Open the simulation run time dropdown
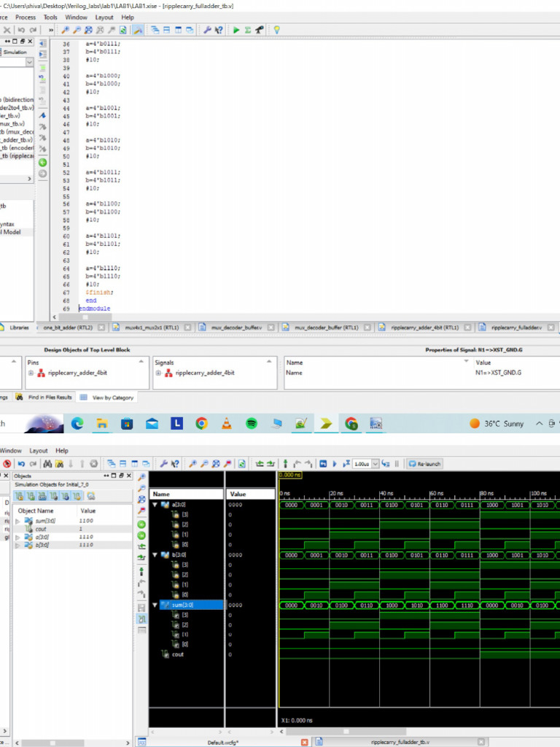This screenshot has width=560, height=747. (x=376, y=463)
